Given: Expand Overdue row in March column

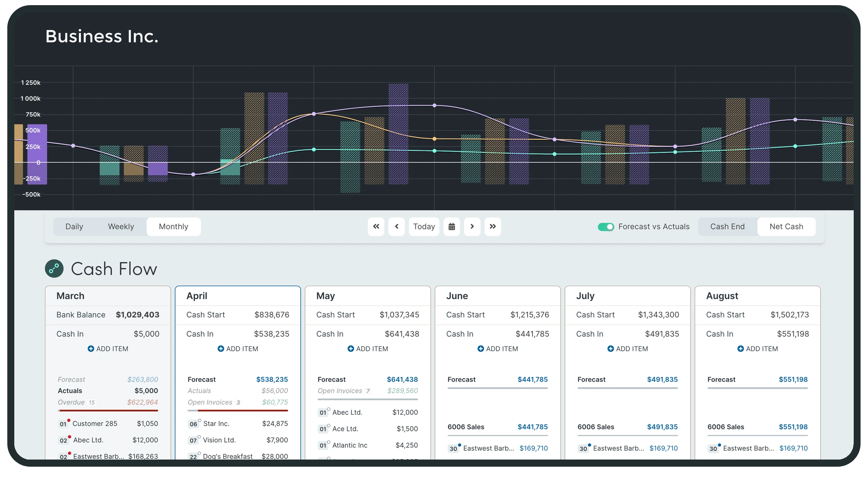Looking at the screenshot, I should coord(71,402).
